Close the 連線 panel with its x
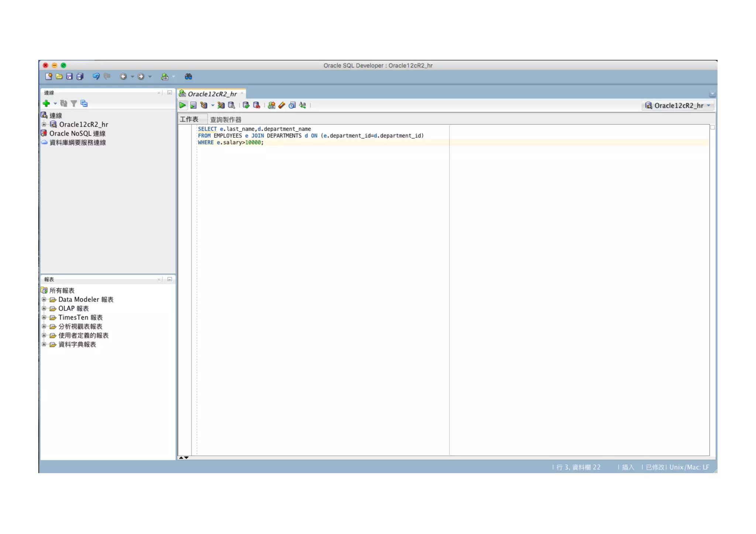756x534 pixels. click(159, 93)
